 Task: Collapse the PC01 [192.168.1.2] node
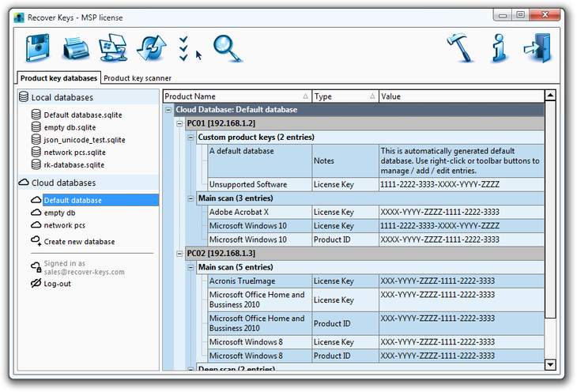179,123
